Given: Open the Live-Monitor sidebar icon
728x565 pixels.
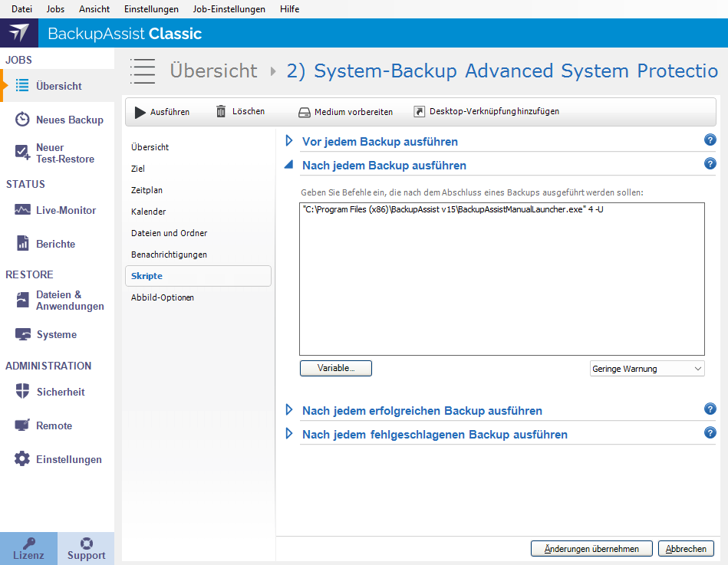Looking at the screenshot, I should coord(22,210).
